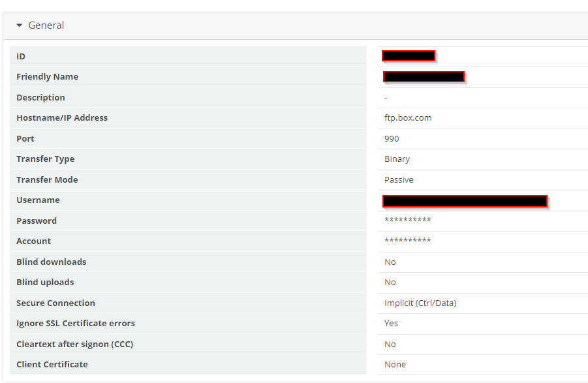The height and width of the screenshot is (383, 588).
Task: Click the Cleartext after signon No value
Action: pos(390,344)
